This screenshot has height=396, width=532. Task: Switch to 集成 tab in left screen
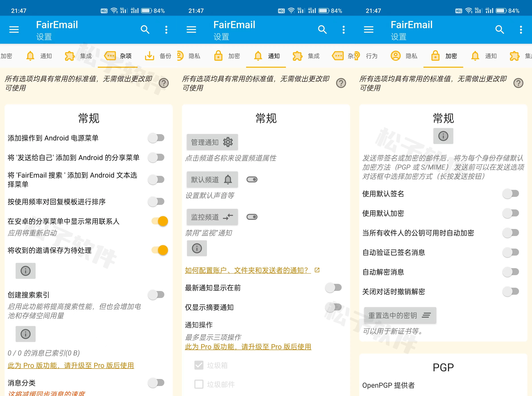pyautogui.click(x=78, y=56)
